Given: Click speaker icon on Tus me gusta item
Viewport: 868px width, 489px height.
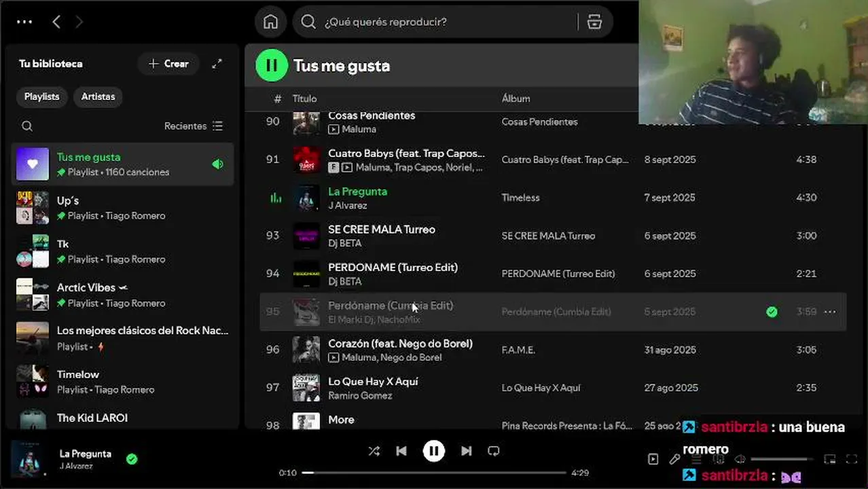Looking at the screenshot, I should (x=217, y=164).
